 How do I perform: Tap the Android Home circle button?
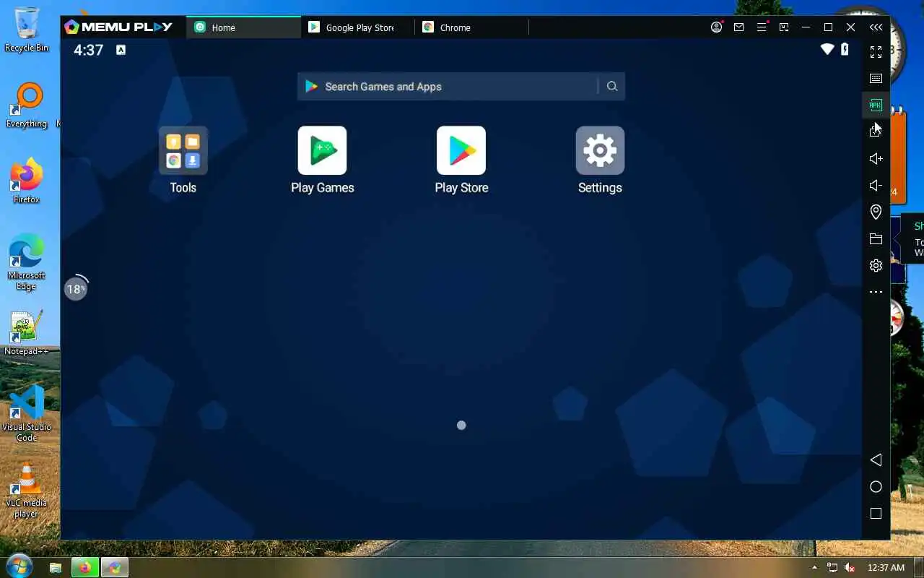tap(876, 487)
